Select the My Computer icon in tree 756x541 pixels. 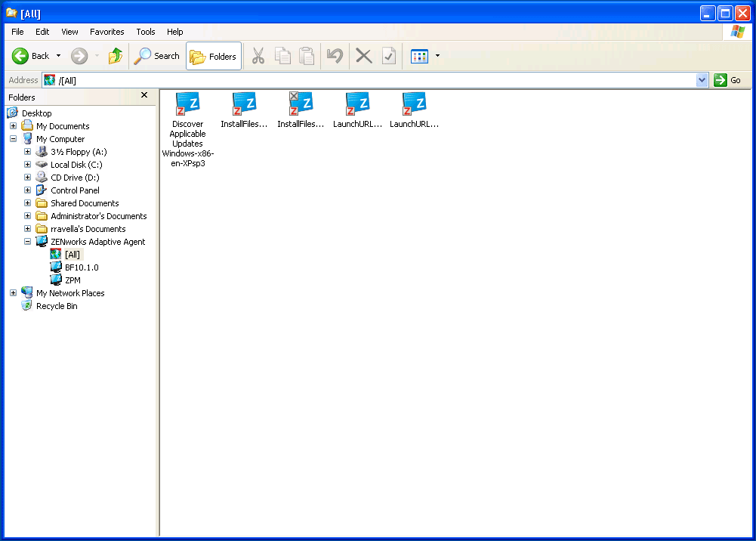[27, 139]
